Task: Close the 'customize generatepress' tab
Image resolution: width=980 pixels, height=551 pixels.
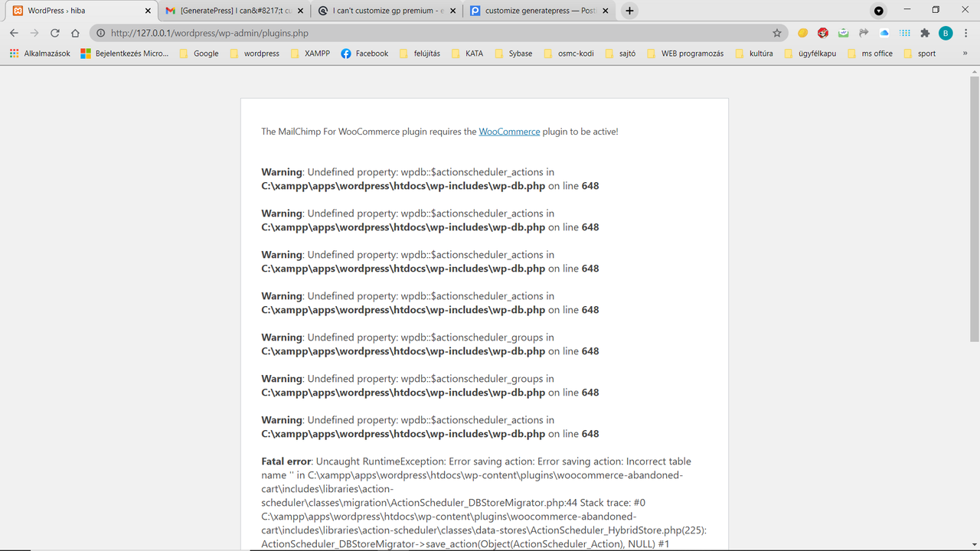Action: [606, 11]
